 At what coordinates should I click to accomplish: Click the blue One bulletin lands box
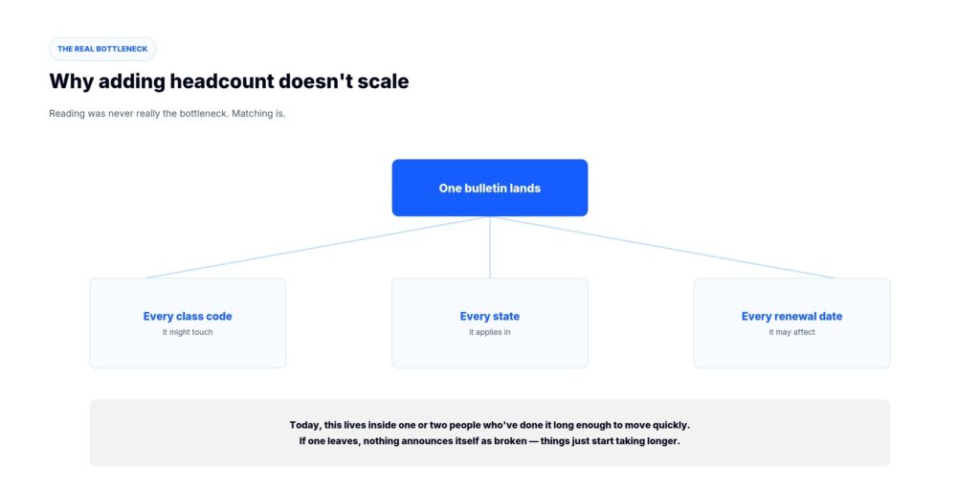(x=489, y=188)
